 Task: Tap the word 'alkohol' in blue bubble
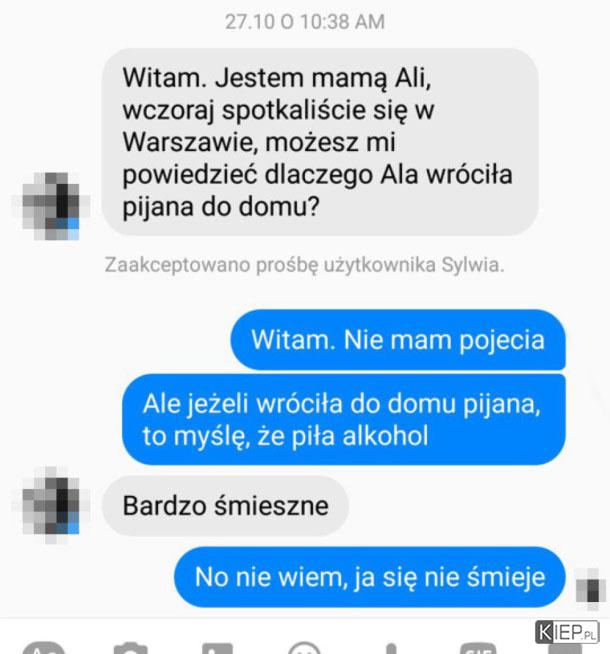tap(386, 436)
